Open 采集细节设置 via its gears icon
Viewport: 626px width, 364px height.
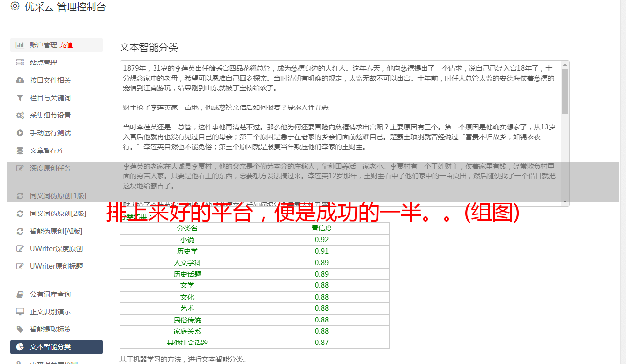(x=20, y=115)
